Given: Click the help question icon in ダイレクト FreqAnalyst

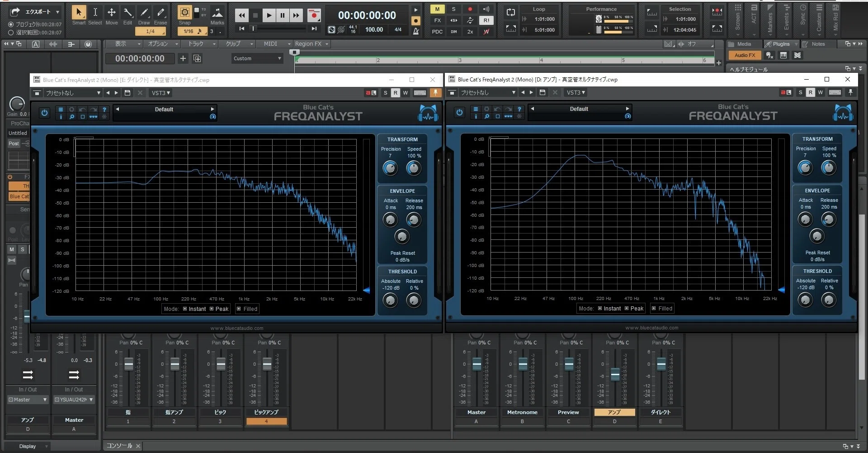Looking at the screenshot, I should coord(104,110).
